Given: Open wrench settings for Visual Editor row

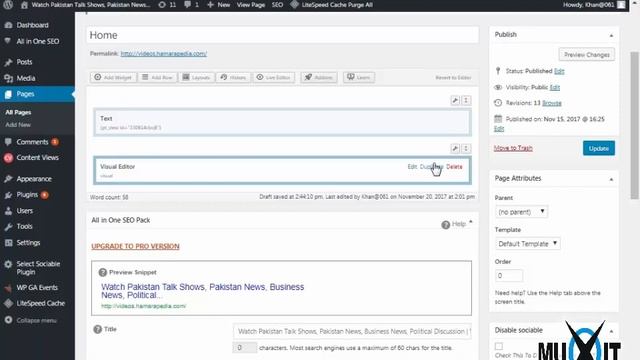Looking at the screenshot, I should (455, 149).
